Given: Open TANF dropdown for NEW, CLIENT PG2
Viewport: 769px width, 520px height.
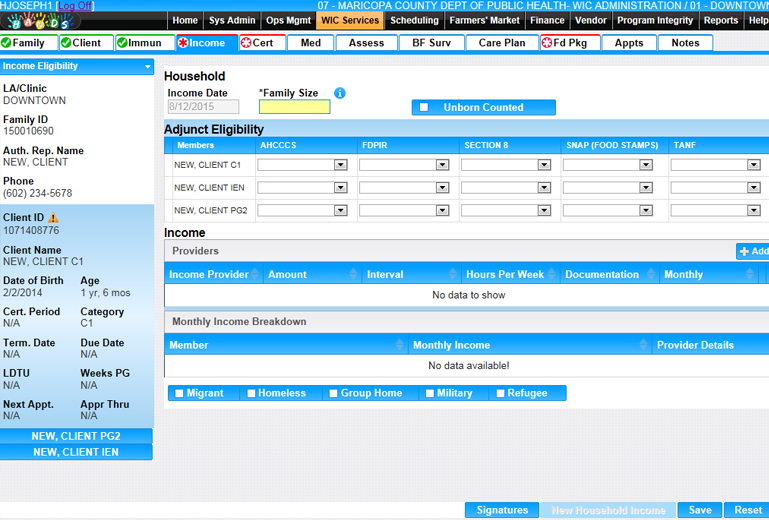Looking at the screenshot, I should 753,211.
